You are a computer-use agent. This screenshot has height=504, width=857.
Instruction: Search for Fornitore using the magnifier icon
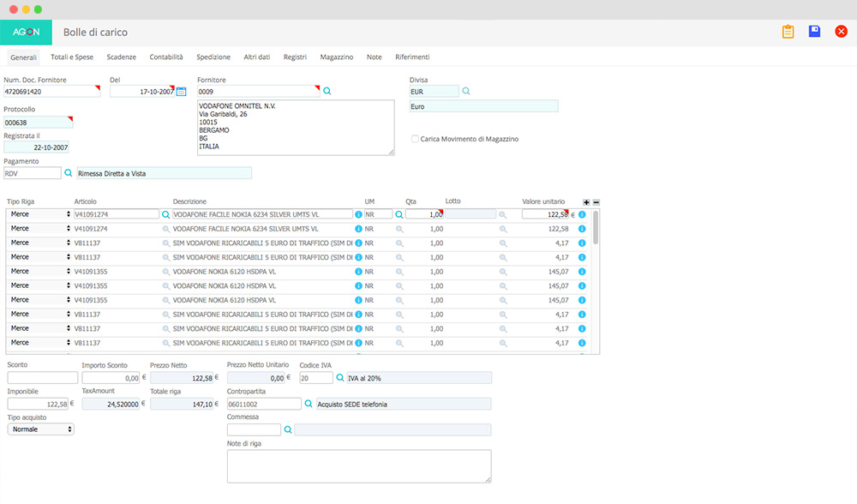[327, 92]
